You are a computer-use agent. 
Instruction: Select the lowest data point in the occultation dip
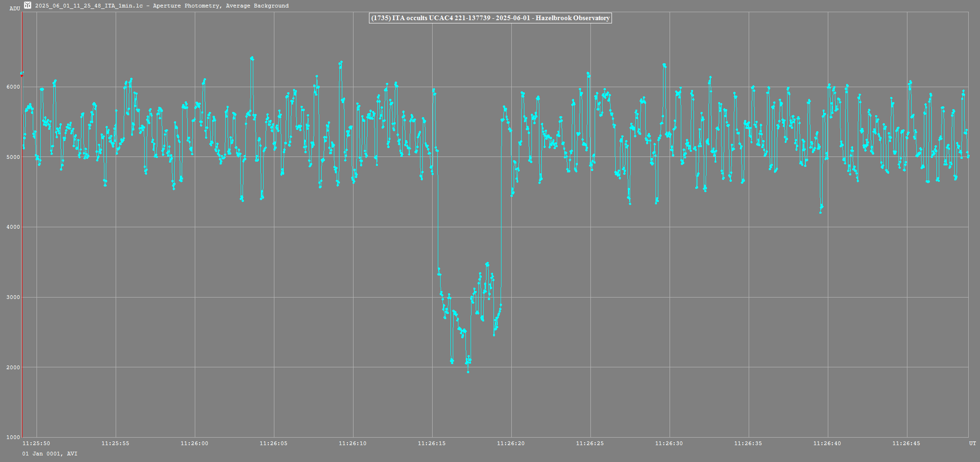468,372
